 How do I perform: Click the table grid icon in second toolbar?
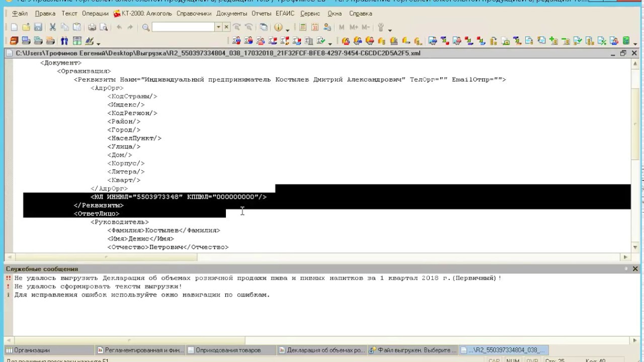pyautogui.click(x=77, y=41)
